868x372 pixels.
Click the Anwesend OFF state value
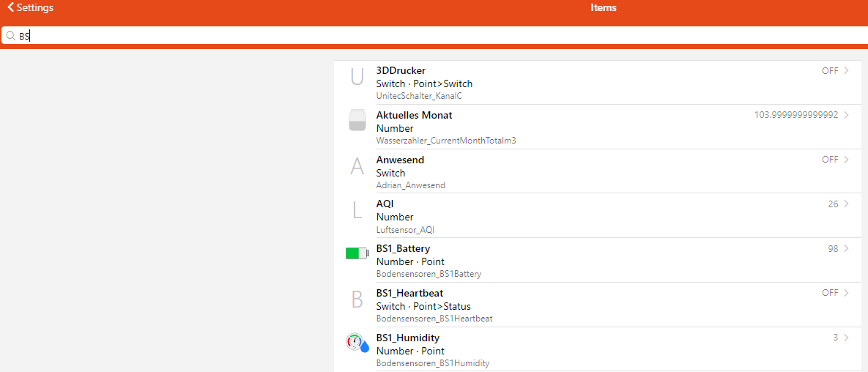pos(830,160)
